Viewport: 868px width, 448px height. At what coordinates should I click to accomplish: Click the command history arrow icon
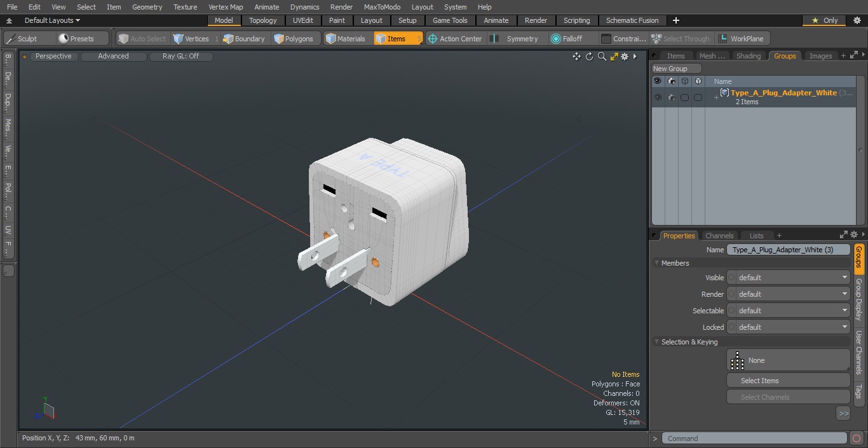click(655, 438)
